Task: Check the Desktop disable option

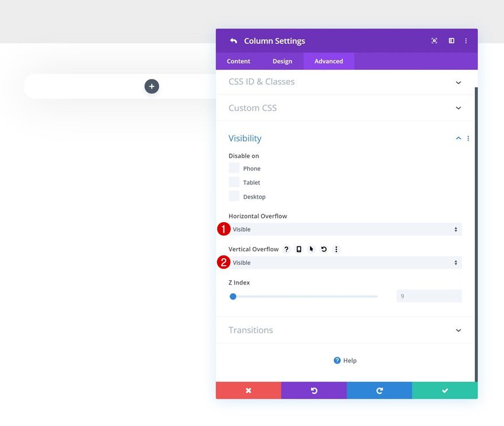Action: tap(234, 196)
